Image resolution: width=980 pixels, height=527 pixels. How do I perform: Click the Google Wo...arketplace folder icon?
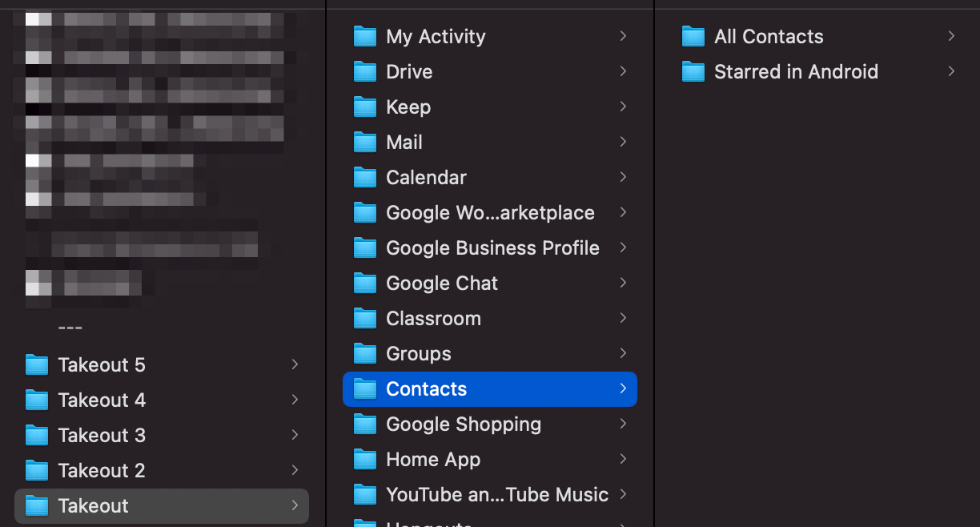click(x=365, y=213)
